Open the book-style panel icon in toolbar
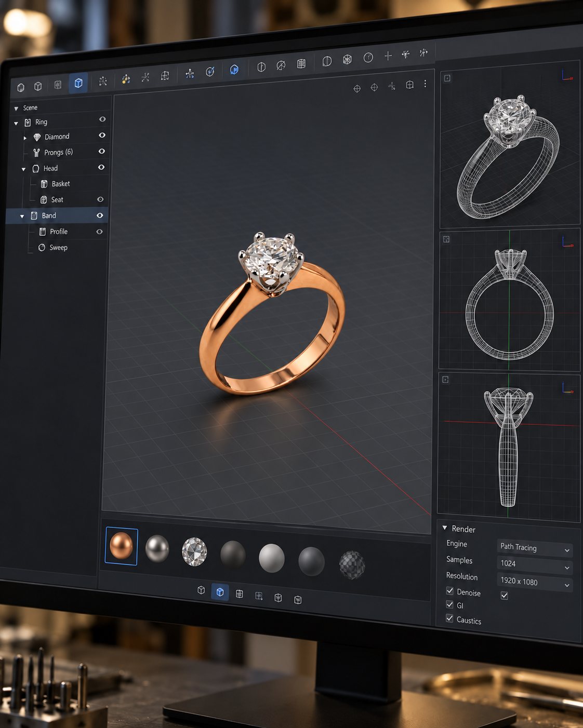The width and height of the screenshot is (583, 728). click(x=301, y=63)
